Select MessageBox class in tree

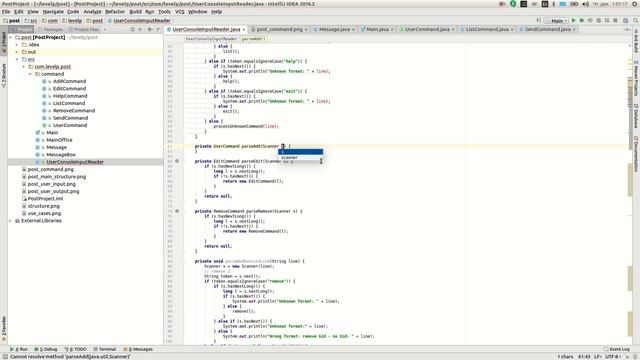click(x=61, y=155)
